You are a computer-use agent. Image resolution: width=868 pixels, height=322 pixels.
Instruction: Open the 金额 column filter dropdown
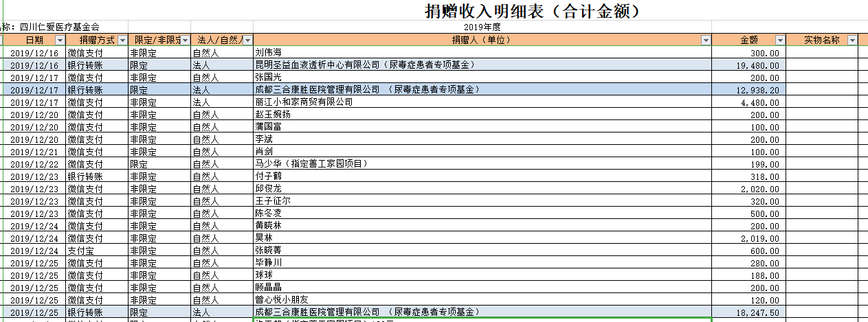pos(779,41)
